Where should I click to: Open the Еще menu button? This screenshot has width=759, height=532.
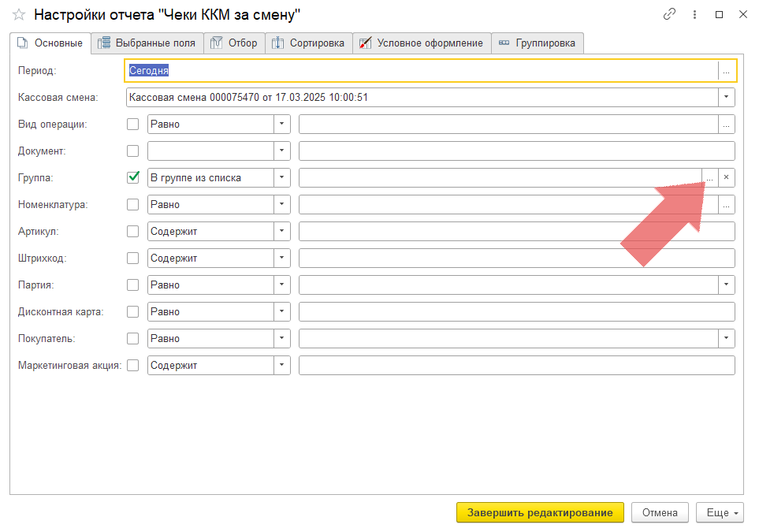click(720, 513)
